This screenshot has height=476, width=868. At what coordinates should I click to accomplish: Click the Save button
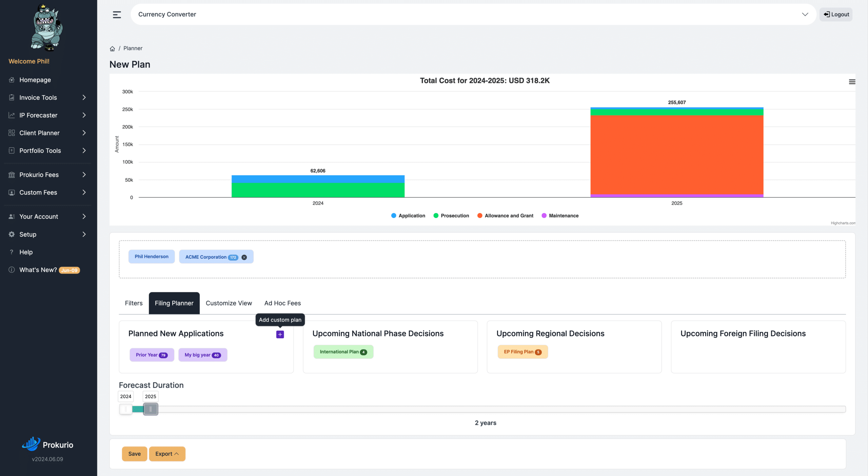click(x=134, y=454)
